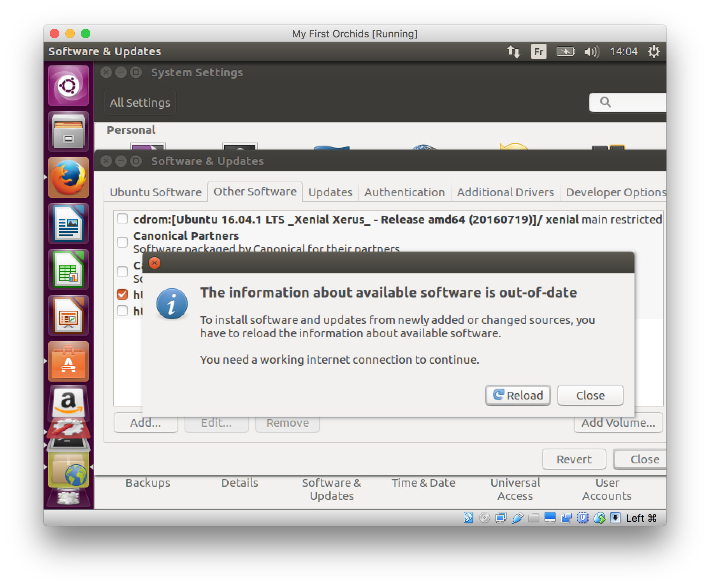Viewport: 710px width, 588px height.
Task: Click the Reload button
Action: pos(518,395)
